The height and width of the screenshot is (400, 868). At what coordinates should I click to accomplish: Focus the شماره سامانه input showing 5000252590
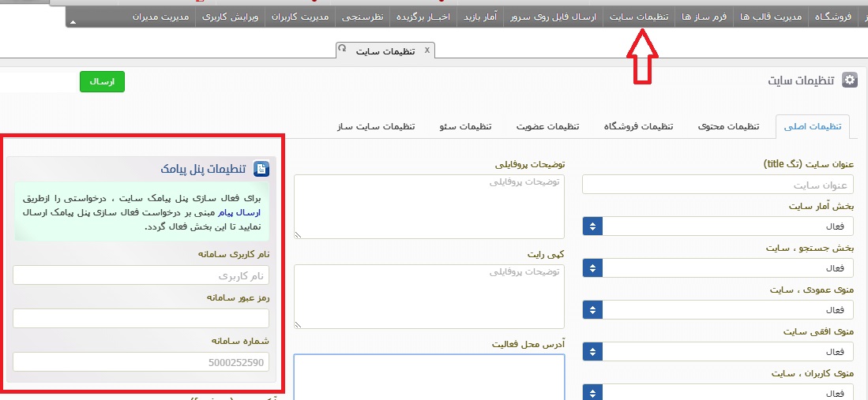point(141,362)
